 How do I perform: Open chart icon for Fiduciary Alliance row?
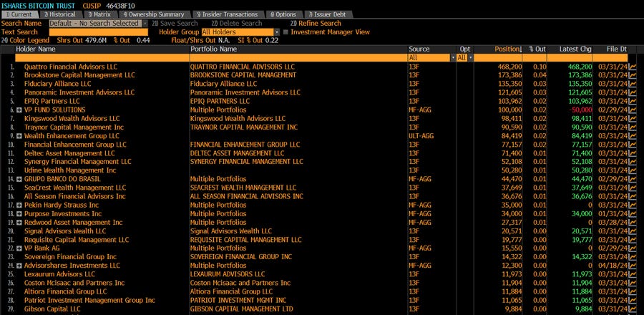tap(633, 84)
